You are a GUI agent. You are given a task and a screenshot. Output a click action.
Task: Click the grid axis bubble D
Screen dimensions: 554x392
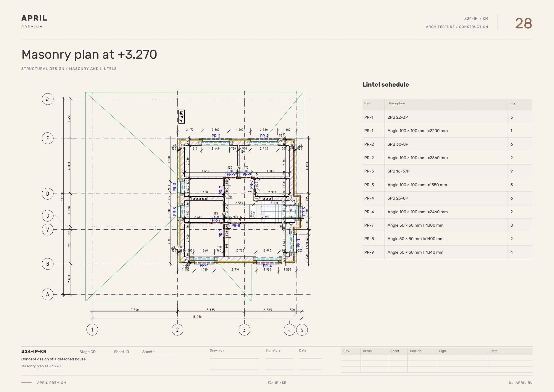[x=48, y=194]
